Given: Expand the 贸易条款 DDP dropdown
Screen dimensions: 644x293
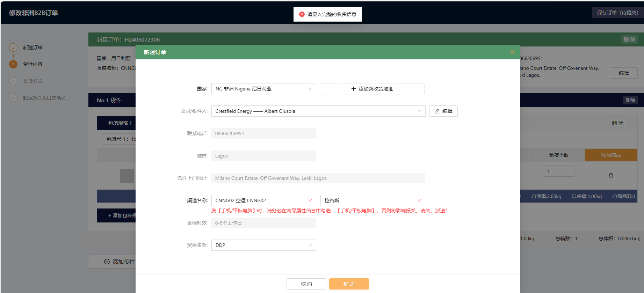Looking at the screenshot, I should (263, 245).
